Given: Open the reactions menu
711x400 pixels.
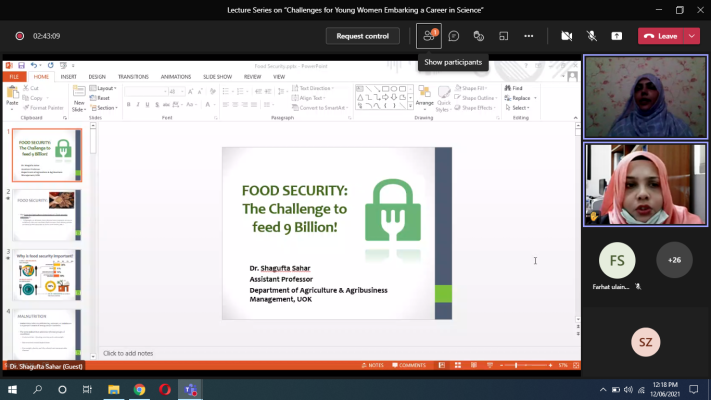Looking at the screenshot, I should tap(479, 36).
